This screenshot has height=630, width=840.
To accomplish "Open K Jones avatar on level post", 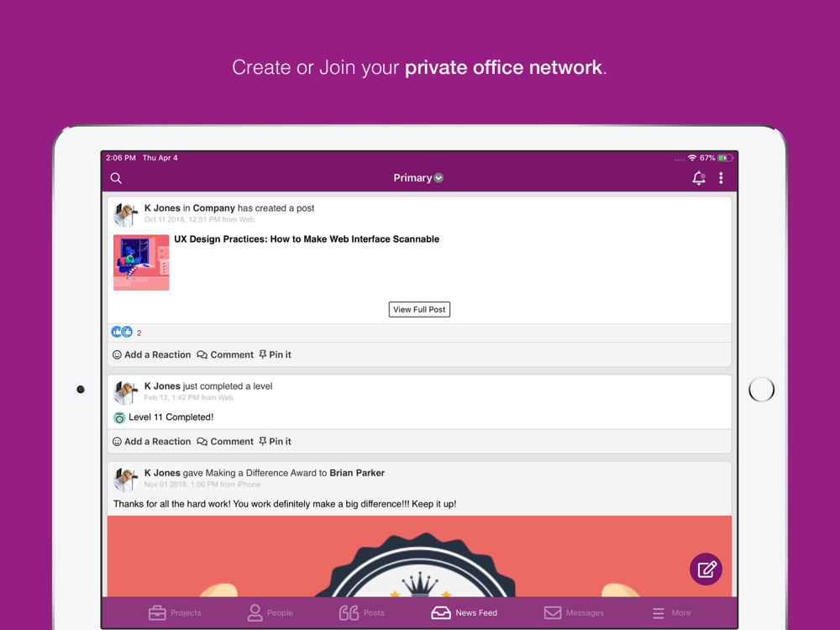I will coord(126,392).
